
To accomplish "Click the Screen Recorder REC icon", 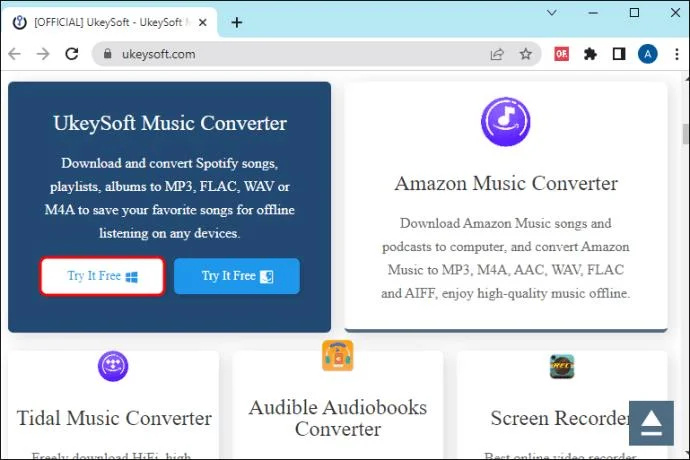I will pyautogui.click(x=562, y=366).
